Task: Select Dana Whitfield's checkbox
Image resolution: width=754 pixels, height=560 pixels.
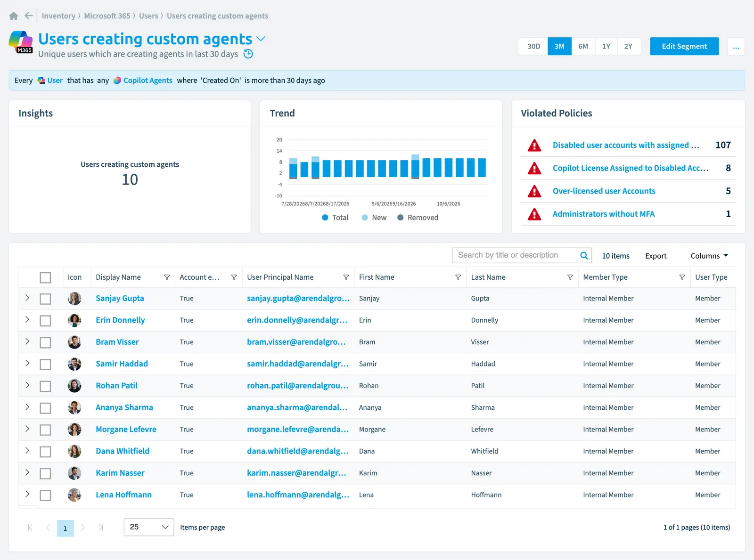Action: pos(45,452)
